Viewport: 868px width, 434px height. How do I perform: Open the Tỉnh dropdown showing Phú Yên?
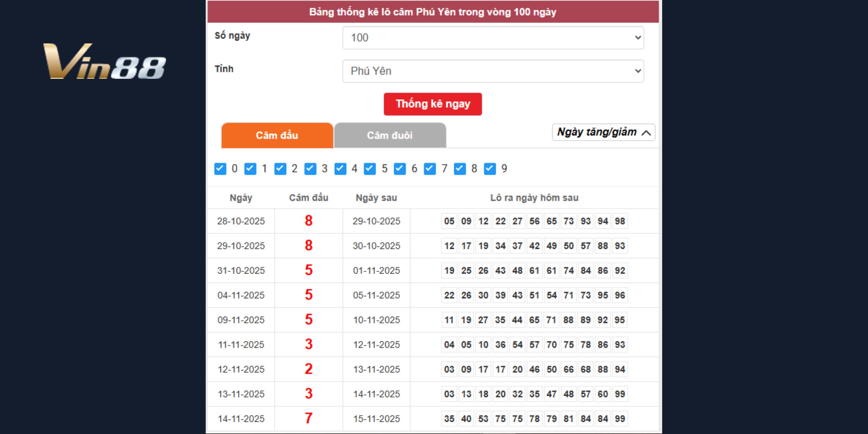pyautogui.click(x=493, y=71)
